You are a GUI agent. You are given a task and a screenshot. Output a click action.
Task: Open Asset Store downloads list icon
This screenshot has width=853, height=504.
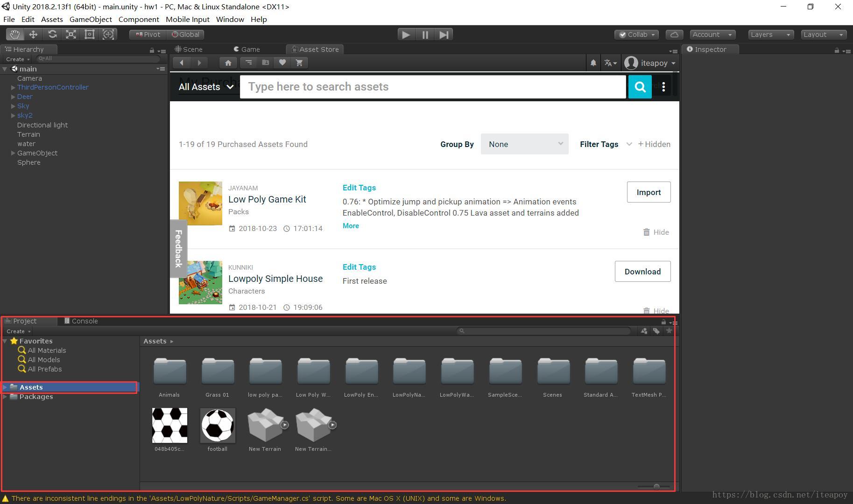click(248, 63)
